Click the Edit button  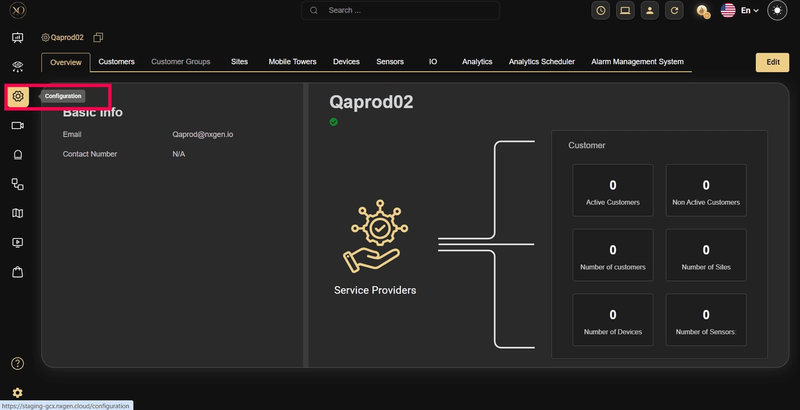point(772,62)
